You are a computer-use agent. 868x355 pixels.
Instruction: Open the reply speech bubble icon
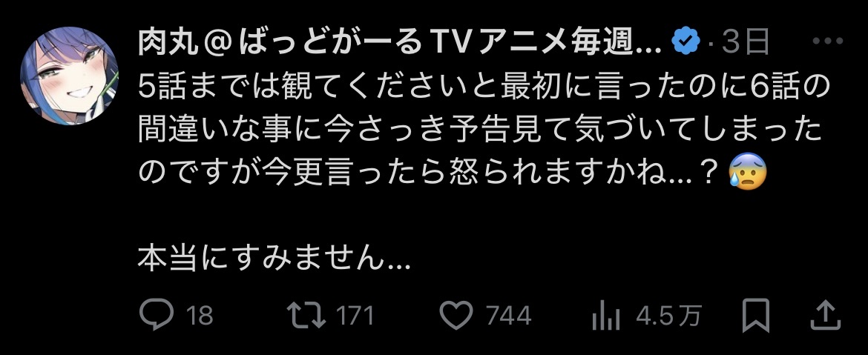(x=157, y=315)
